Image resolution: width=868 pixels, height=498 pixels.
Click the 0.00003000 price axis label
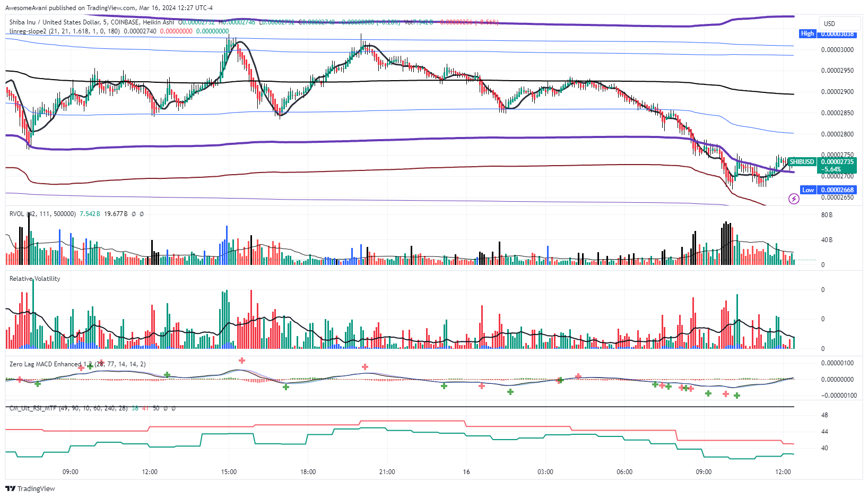[837, 50]
